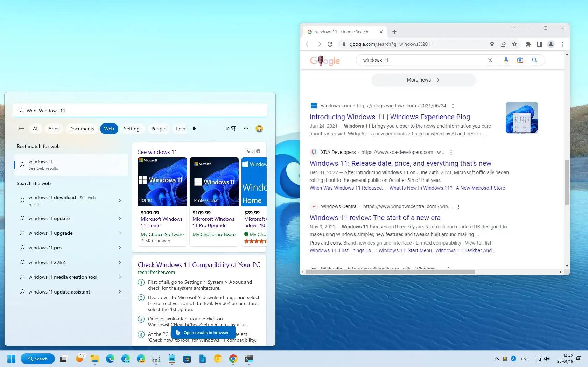
Task: Click the Open results in browser button
Action: pyautogui.click(x=203, y=332)
